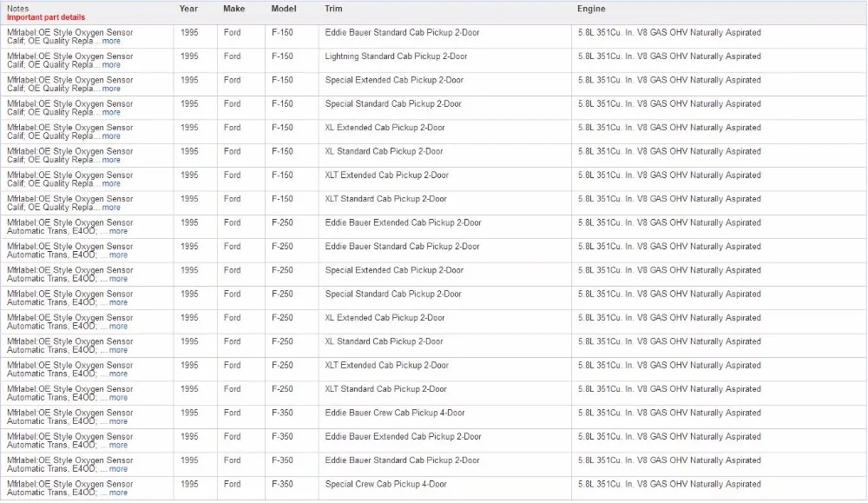Select 'Lightning Standard Cab Pickup 2-Door' trim cell
Image resolution: width=868 pixels, height=503 pixels.
pyautogui.click(x=397, y=56)
